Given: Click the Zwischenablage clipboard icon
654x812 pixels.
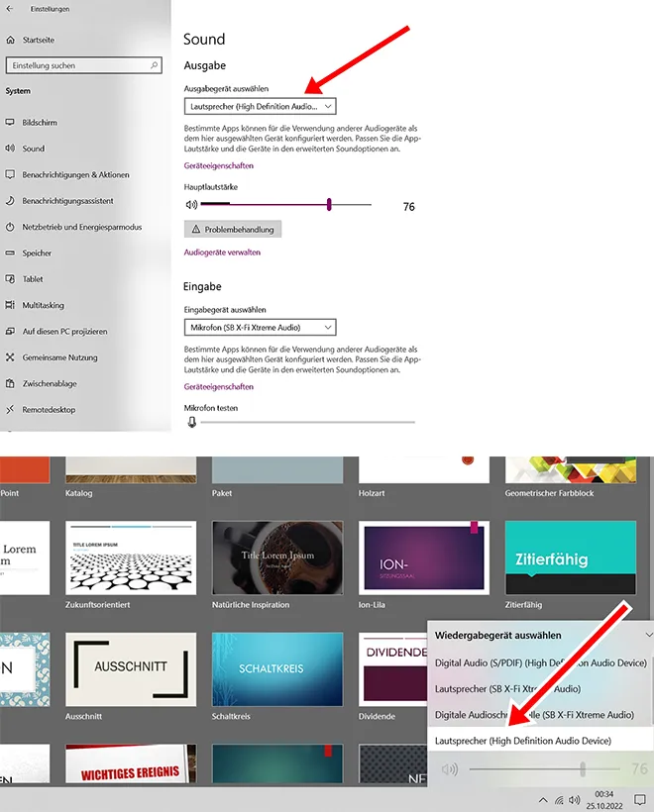Looking at the screenshot, I should pyautogui.click(x=11, y=383).
